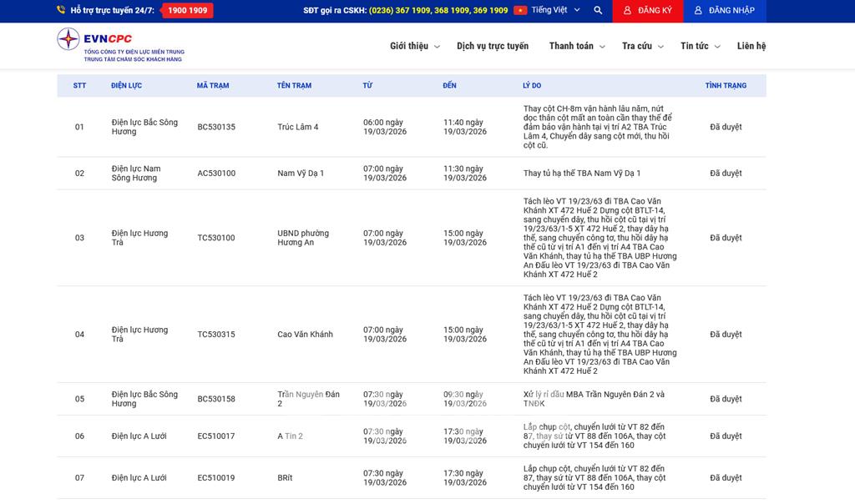Screen dimensions: 855x504
Task: Expand the Thanh toán menu
Action: [577, 46]
